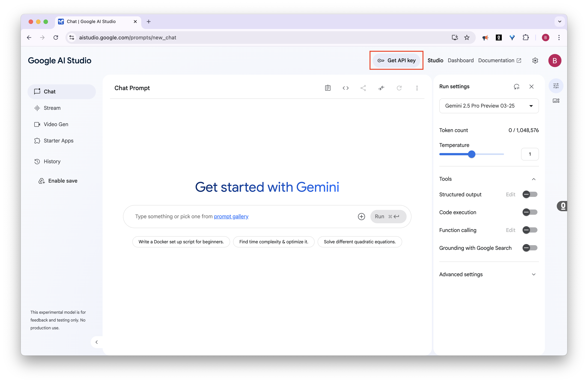Click the Temperature slider handle
588x383 pixels.
[x=471, y=154]
